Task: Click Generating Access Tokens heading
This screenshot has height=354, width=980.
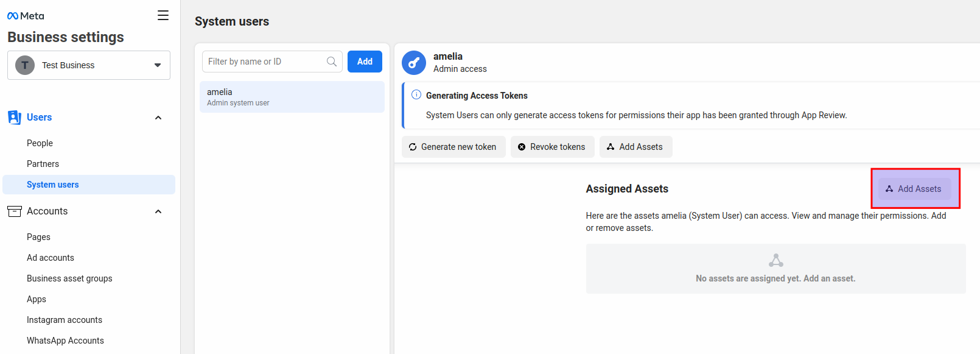Action: tap(477, 96)
